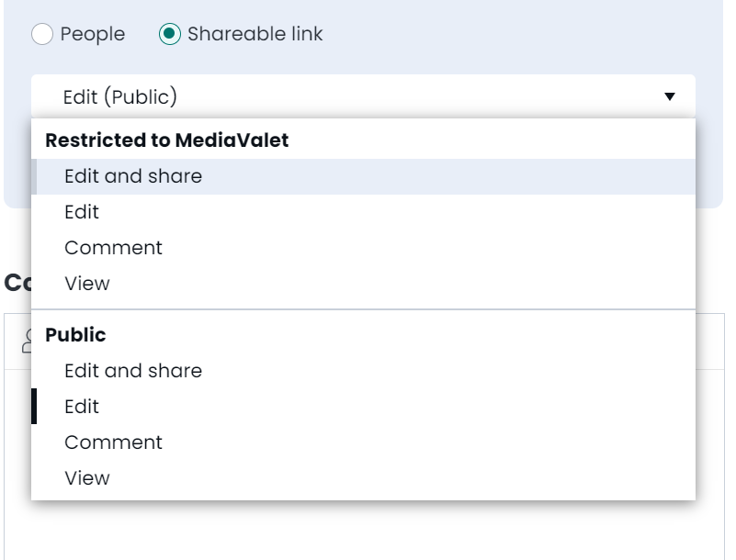Screen dimensions: 736x560
Task: Choose 'Edit and share' under Restricted to MediaValet
Action: click(132, 175)
